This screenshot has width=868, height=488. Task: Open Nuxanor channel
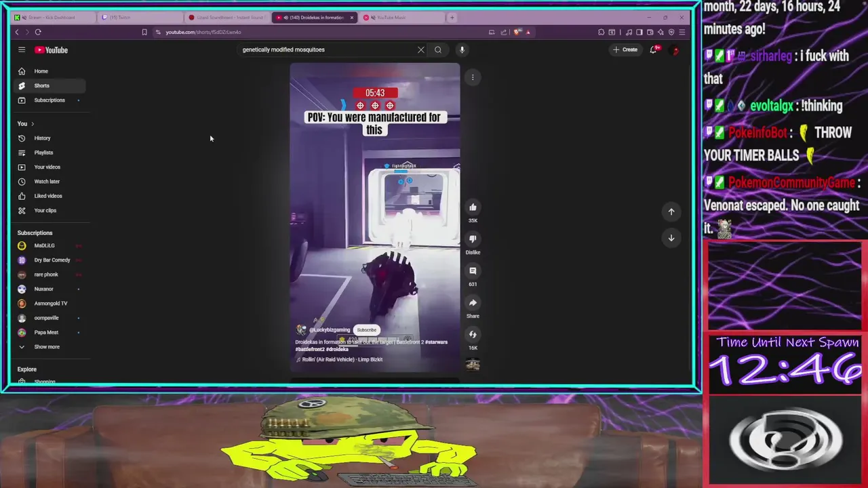click(50, 289)
